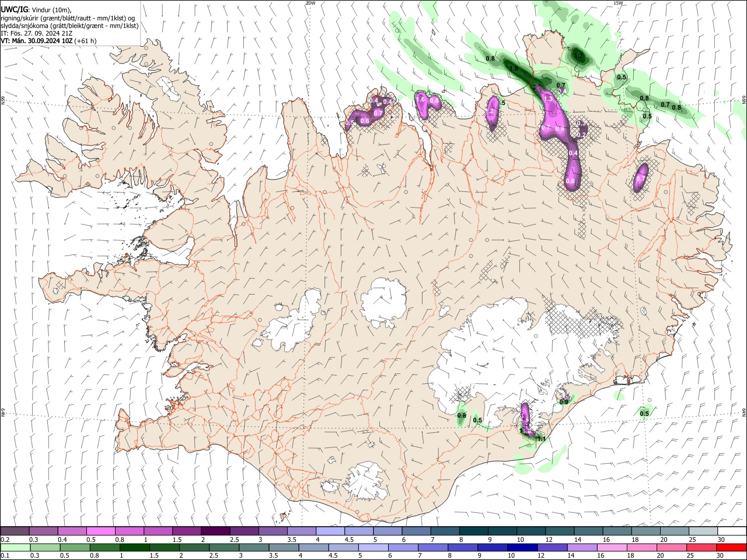Click the '64N' latitude label on right edge

(744, 412)
